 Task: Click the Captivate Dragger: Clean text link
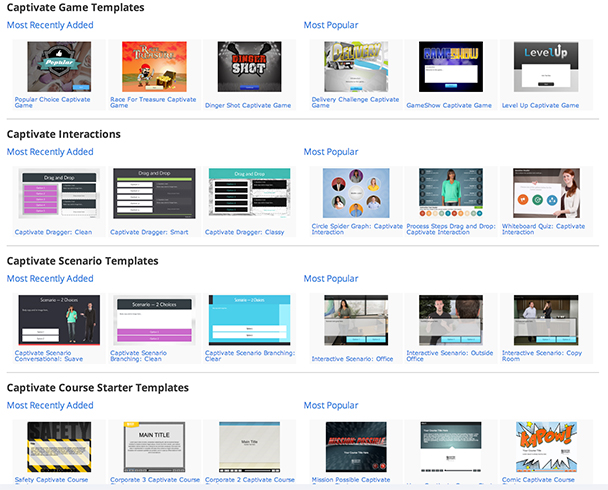pyautogui.click(x=53, y=232)
